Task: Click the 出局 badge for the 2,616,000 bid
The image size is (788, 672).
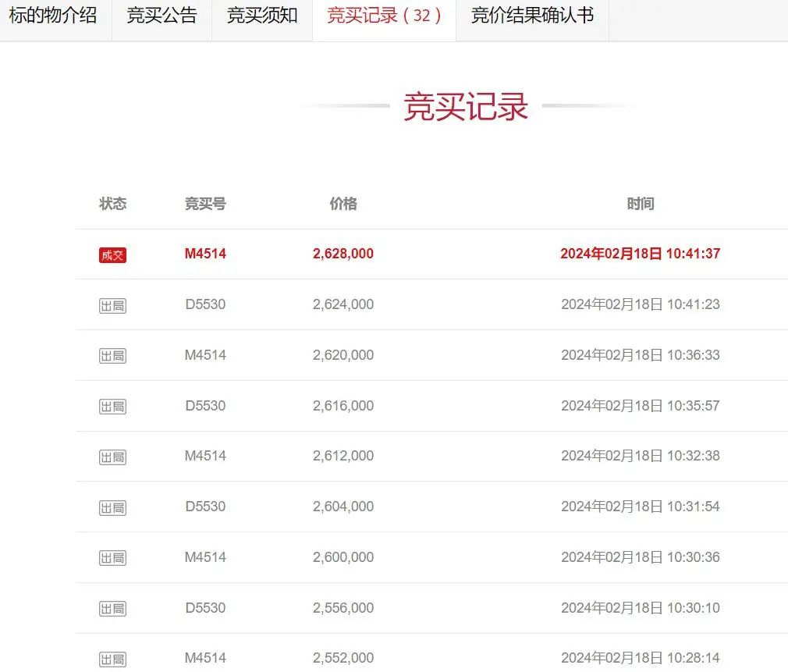Action: click(x=112, y=406)
